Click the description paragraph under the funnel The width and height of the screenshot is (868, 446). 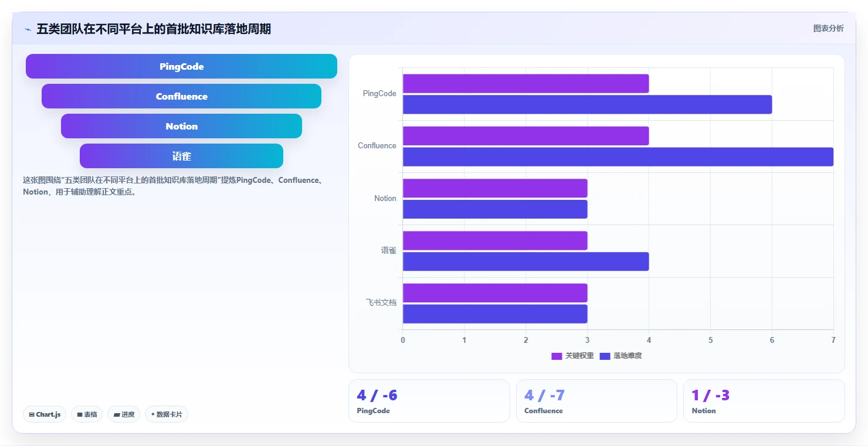point(173,186)
